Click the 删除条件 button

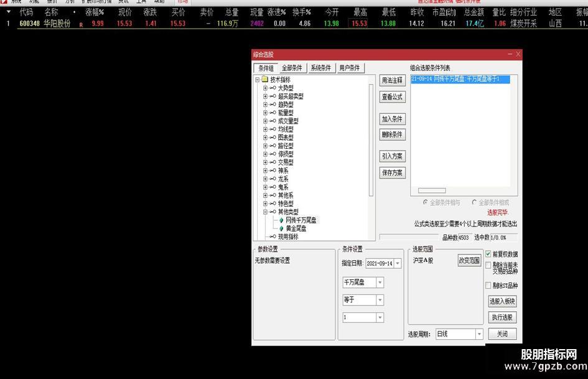(x=392, y=134)
